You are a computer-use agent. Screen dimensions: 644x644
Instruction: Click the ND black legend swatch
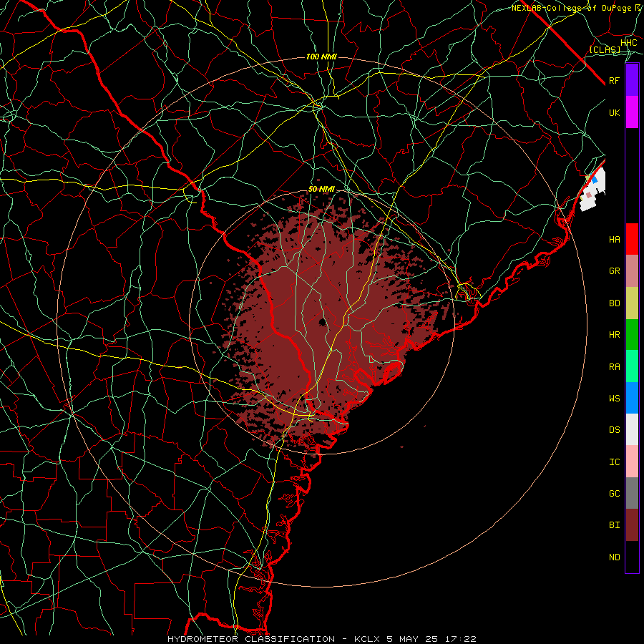click(632, 557)
